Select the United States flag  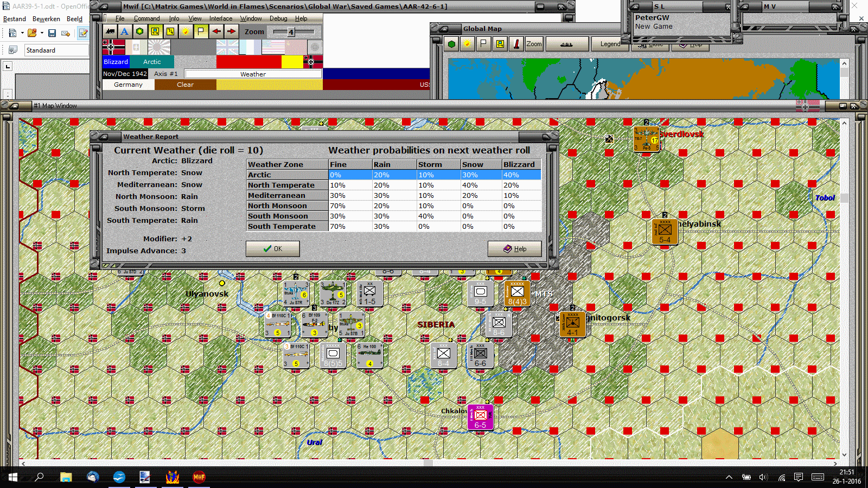pyautogui.click(x=273, y=47)
